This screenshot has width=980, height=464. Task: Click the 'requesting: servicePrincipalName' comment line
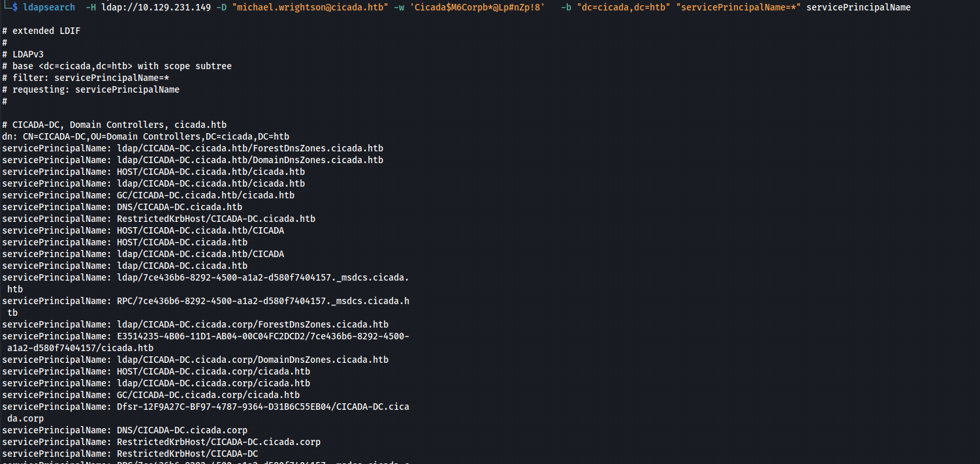pos(91,89)
